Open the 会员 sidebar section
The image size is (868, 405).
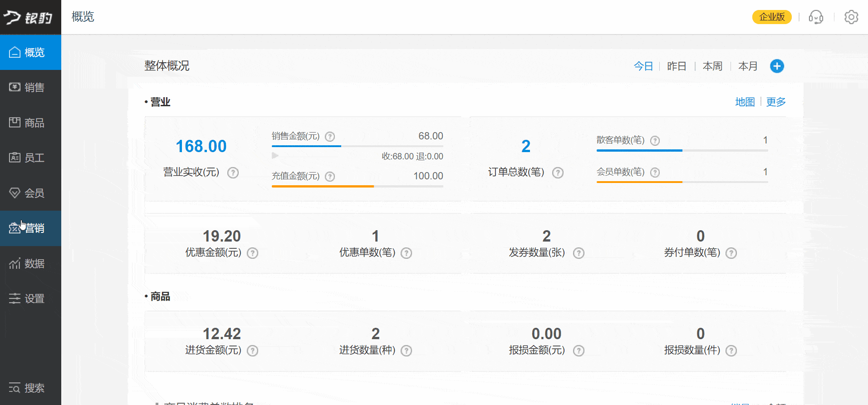[x=30, y=193]
